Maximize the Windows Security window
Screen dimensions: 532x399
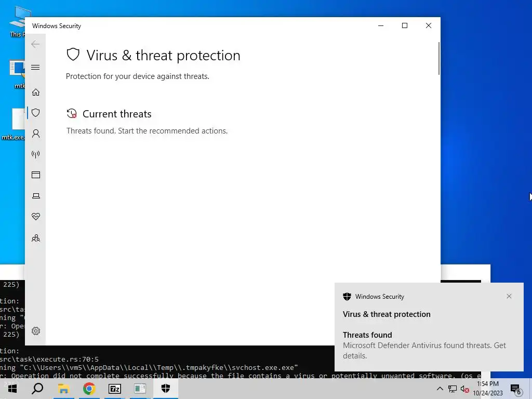click(404, 26)
